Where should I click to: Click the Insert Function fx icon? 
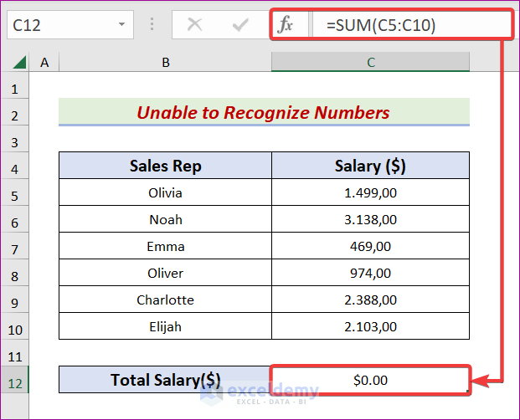286,25
